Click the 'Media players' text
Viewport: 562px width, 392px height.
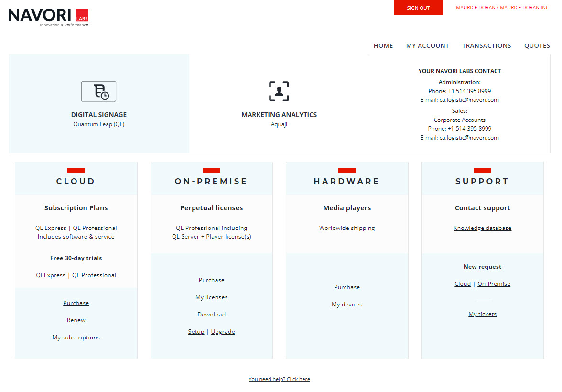(347, 207)
